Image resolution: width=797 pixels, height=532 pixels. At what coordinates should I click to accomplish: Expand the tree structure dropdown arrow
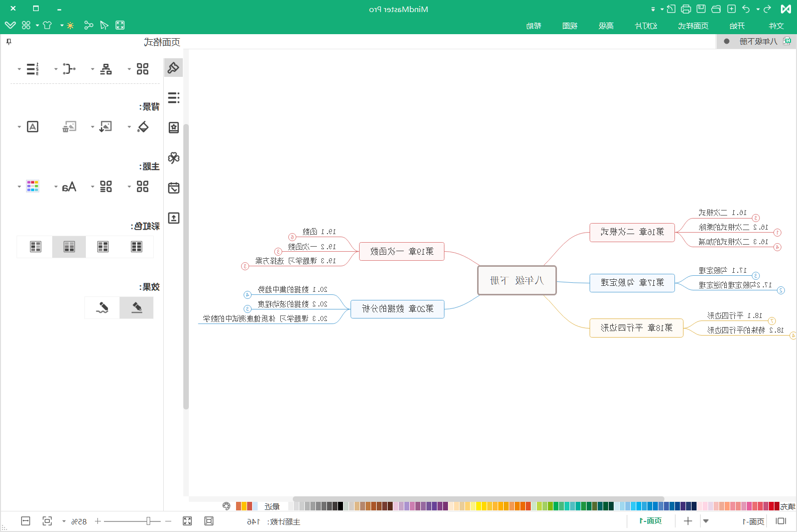92,69
